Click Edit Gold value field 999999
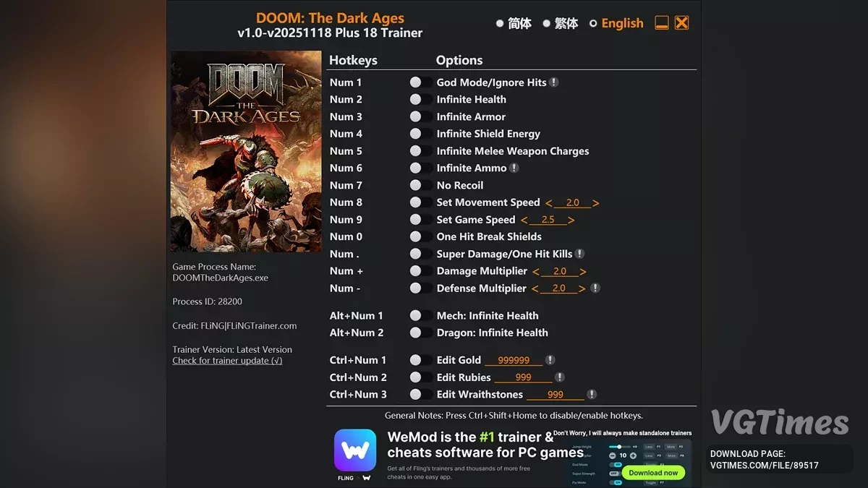Screen dimensions: 868x488 (514, 360)
